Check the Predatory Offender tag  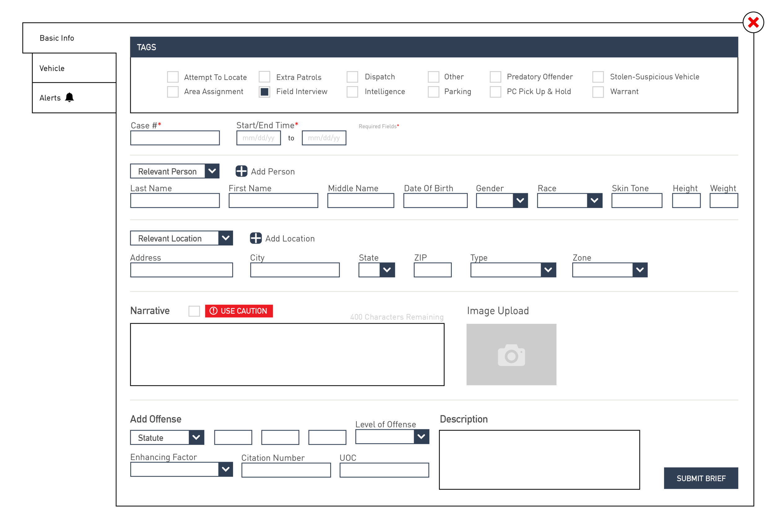[495, 77]
